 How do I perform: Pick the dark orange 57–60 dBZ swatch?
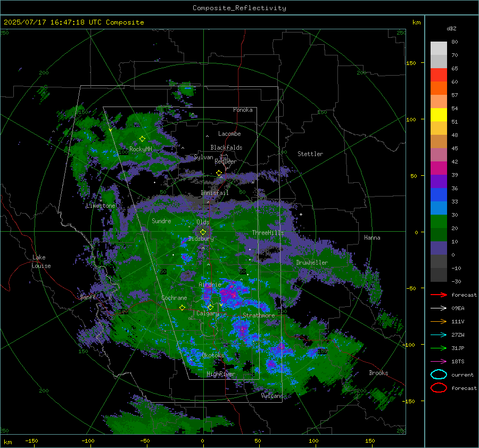point(439,88)
